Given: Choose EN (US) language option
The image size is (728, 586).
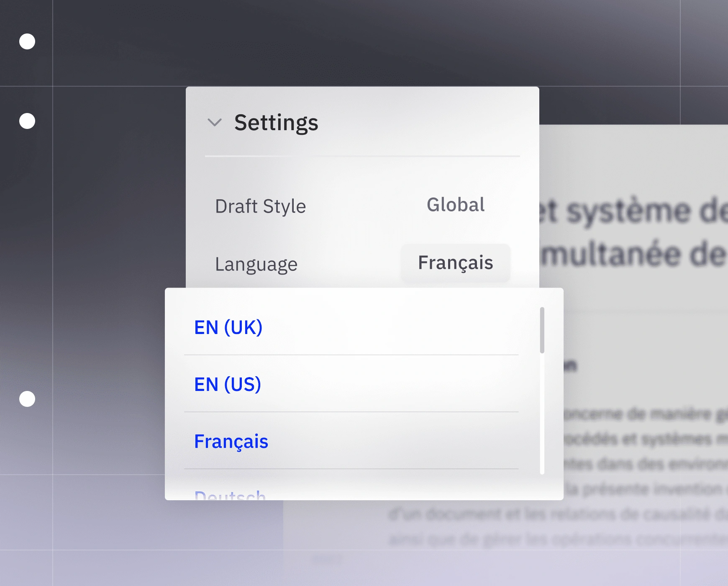Looking at the screenshot, I should click(x=351, y=384).
